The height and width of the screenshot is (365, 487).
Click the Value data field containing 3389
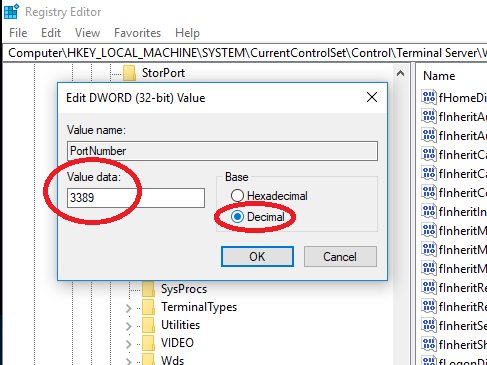coord(136,198)
